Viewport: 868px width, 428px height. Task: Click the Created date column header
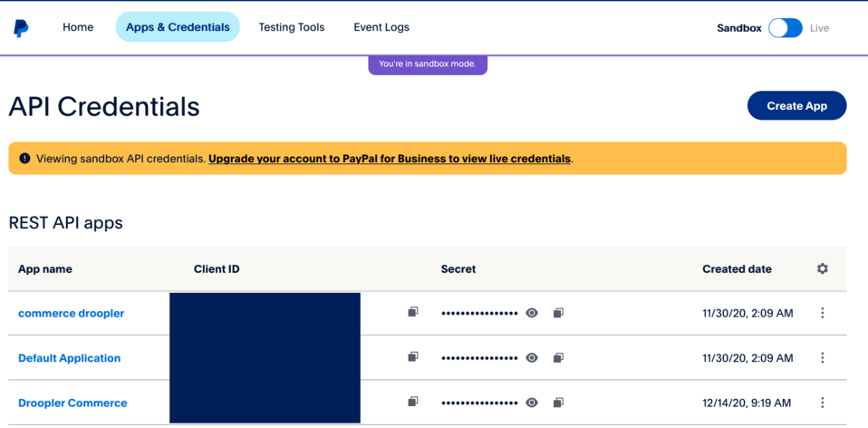tap(737, 269)
